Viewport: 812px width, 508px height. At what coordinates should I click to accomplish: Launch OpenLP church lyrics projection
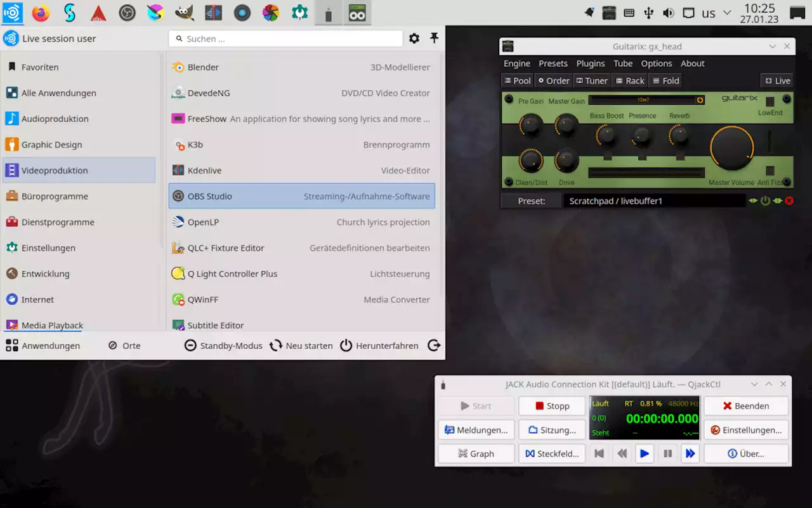[301, 222]
